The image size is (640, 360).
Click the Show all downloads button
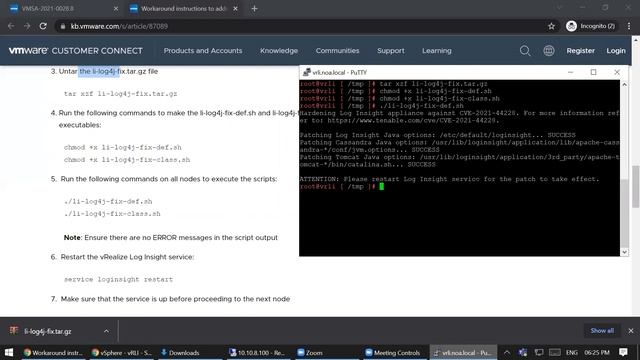(x=602, y=331)
